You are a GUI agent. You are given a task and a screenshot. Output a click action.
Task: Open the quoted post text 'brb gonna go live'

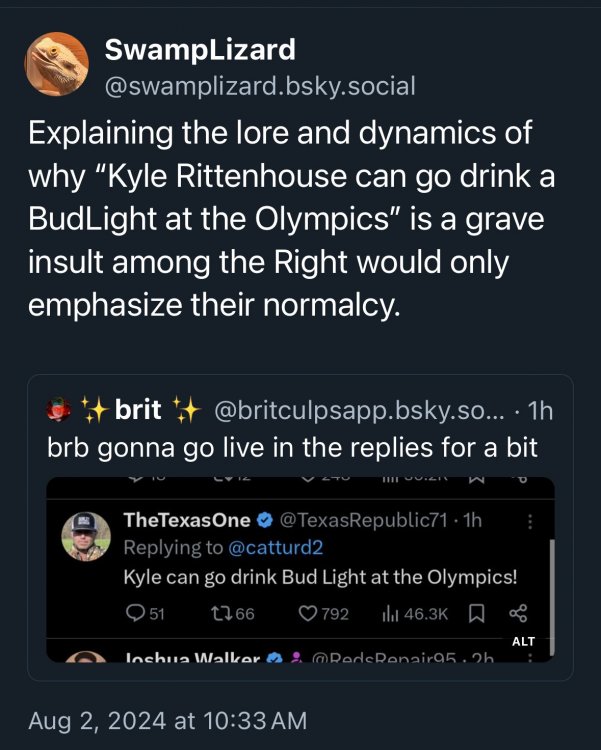pyautogui.click(x=292, y=447)
